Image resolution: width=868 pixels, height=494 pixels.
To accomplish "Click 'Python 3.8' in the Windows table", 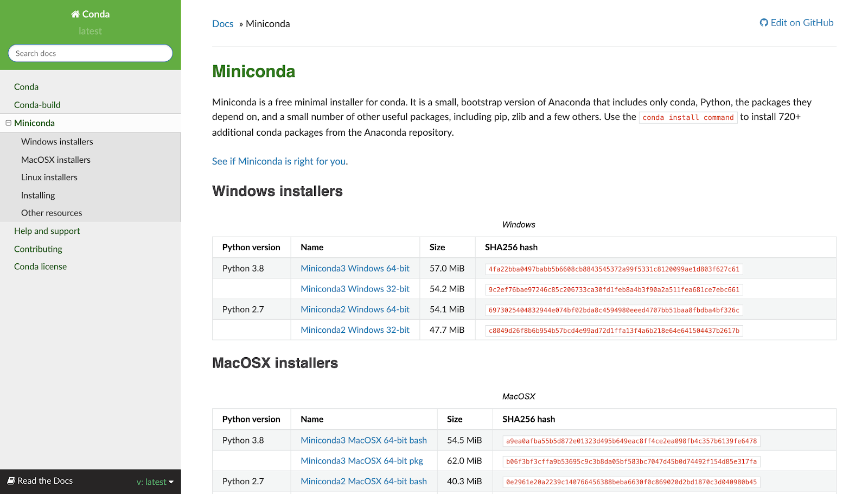I will pyautogui.click(x=243, y=268).
